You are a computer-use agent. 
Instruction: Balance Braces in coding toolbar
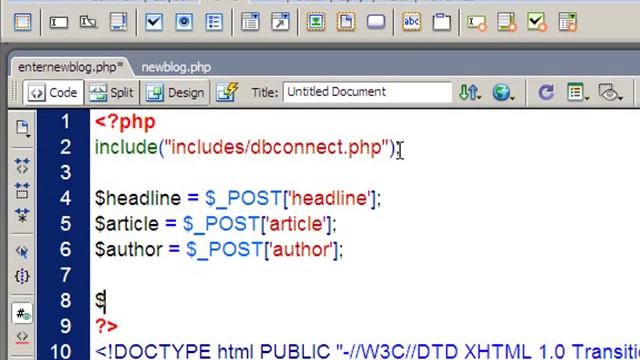coord(22,276)
